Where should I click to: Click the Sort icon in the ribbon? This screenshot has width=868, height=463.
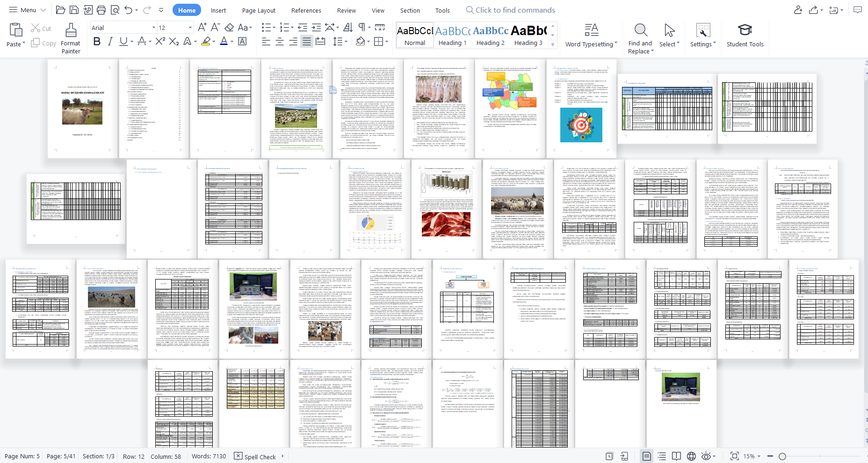pyautogui.click(x=348, y=27)
